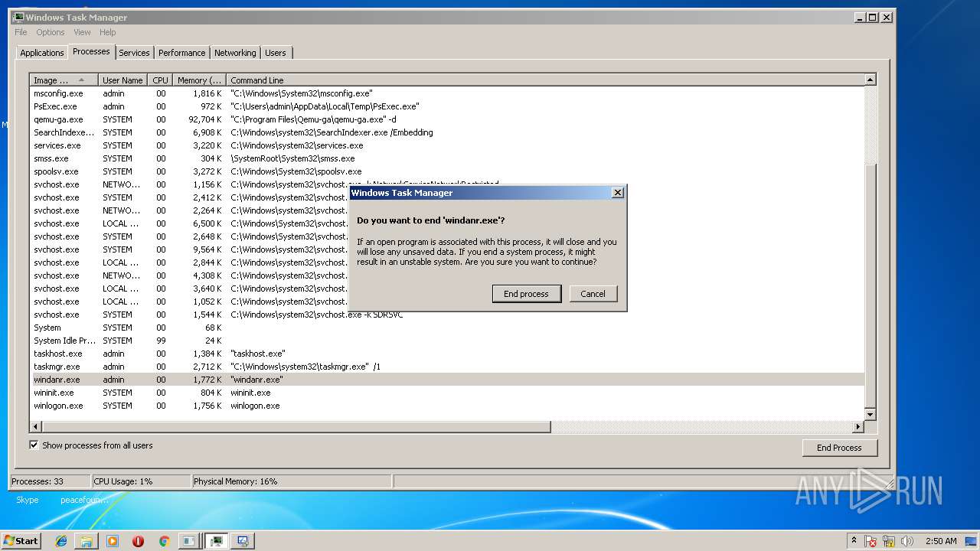The image size is (980, 551).
Task: Select the msconfig.exe process row
Action: [x=447, y=93]
